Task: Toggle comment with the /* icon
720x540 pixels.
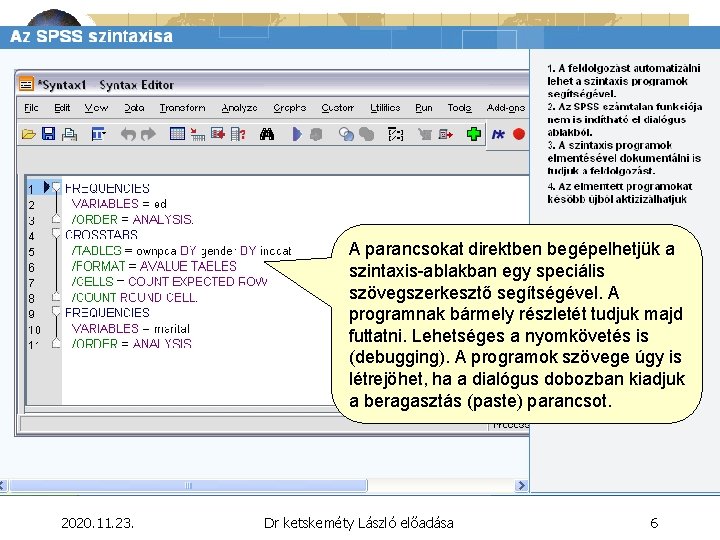Action: [x=498, y=134]
